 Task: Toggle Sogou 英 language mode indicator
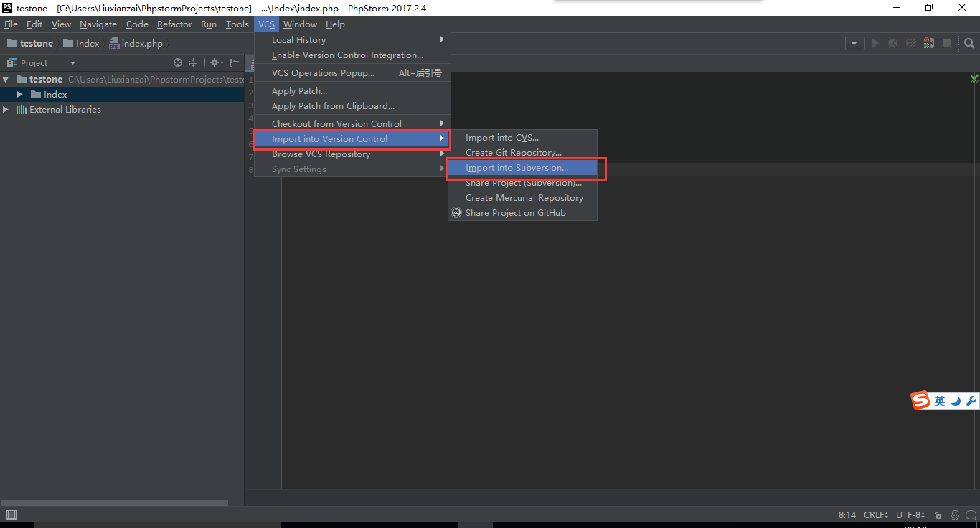pos(940,402)
